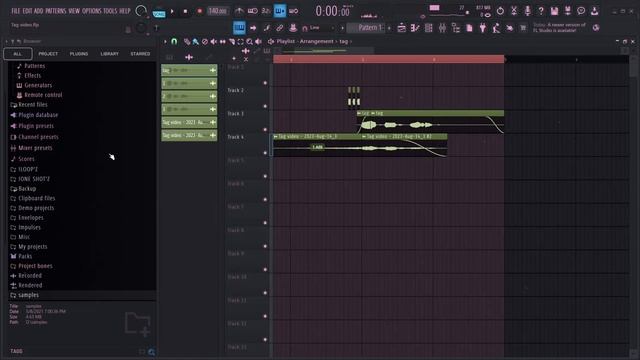Open the OPTIONS menu
Viewport: 640px width, 360px height.
pos(91,11)
